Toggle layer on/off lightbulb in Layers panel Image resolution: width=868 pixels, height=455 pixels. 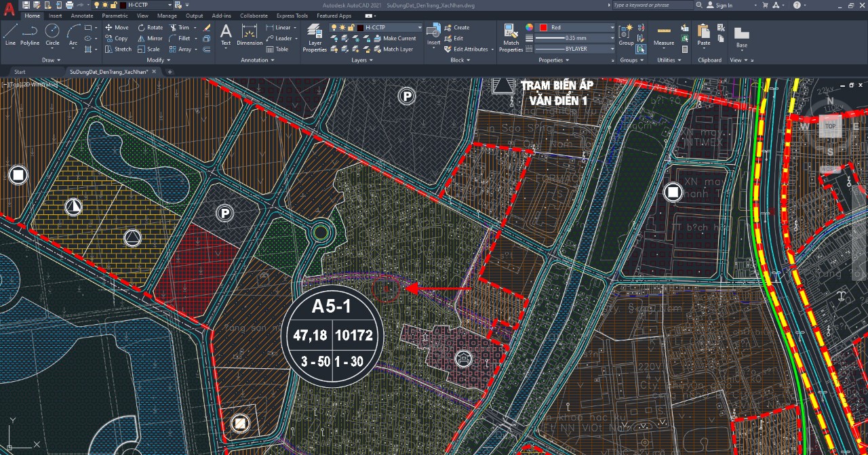click(x=334, y=28)
